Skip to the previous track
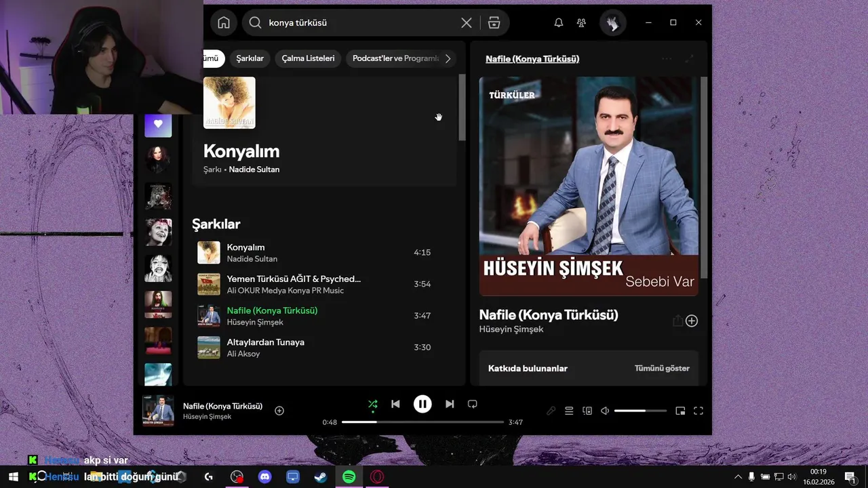 (x=395, y=404)
